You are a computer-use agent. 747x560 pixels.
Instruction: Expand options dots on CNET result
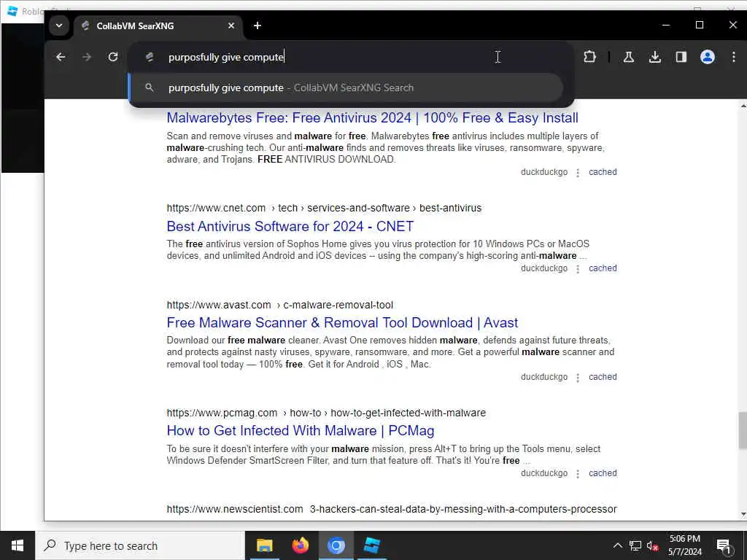pyautogui.click(x=578, y=269)
